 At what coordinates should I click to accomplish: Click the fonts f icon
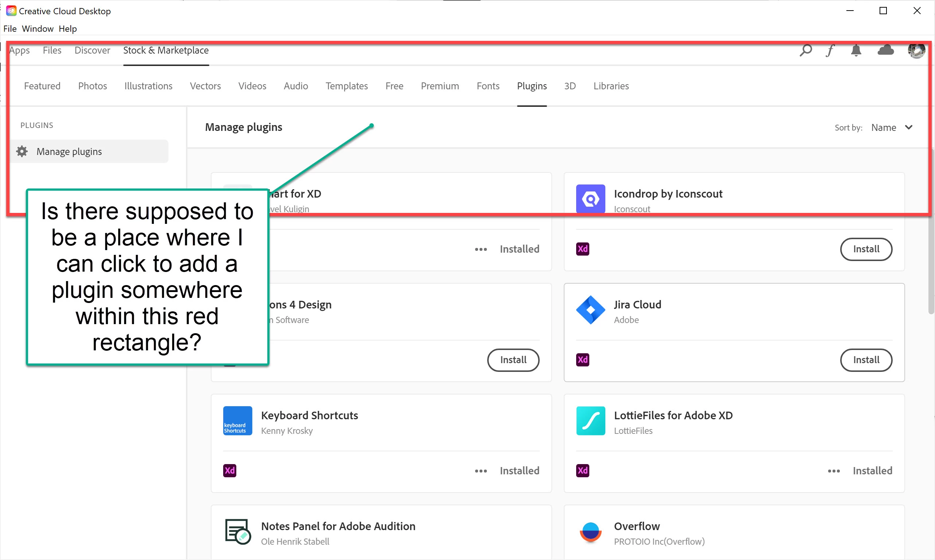click(830, 50)
